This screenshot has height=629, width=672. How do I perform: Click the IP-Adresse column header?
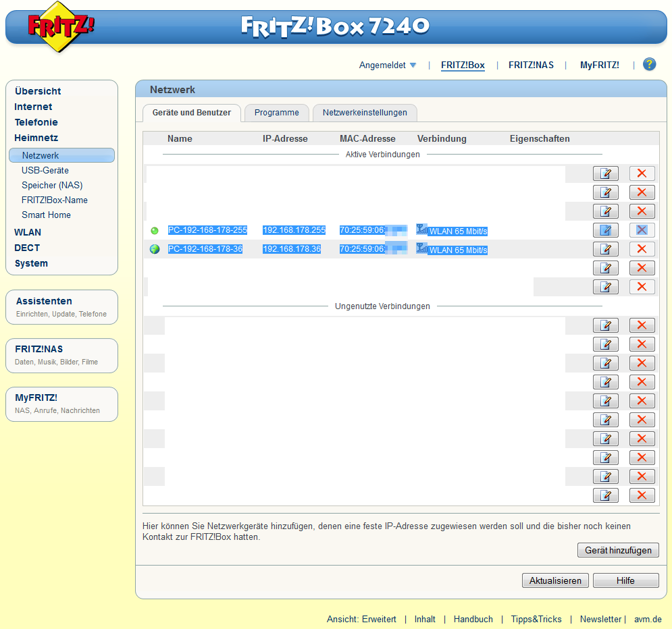[285, 139]
